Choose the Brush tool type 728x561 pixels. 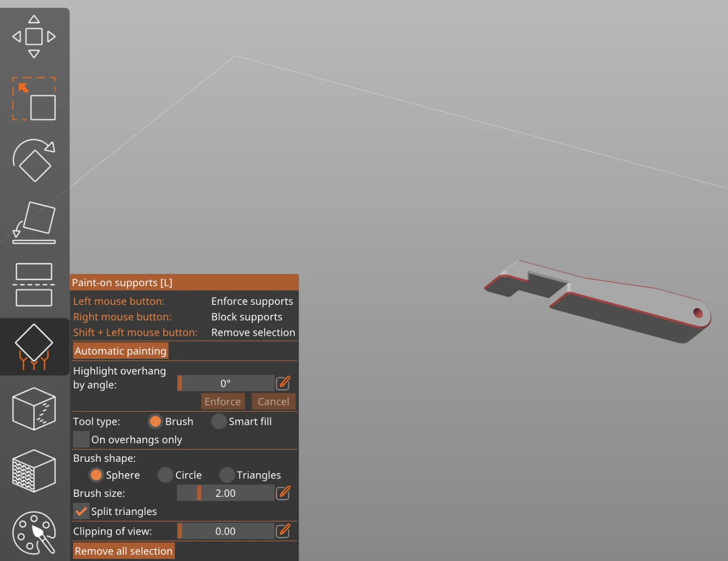pyautogui.click(x=155, y=421)
